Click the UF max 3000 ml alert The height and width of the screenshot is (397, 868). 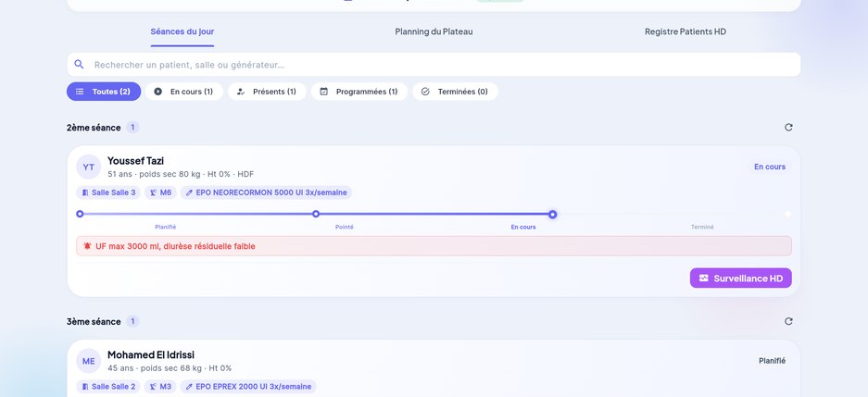[x=434, y=246]
